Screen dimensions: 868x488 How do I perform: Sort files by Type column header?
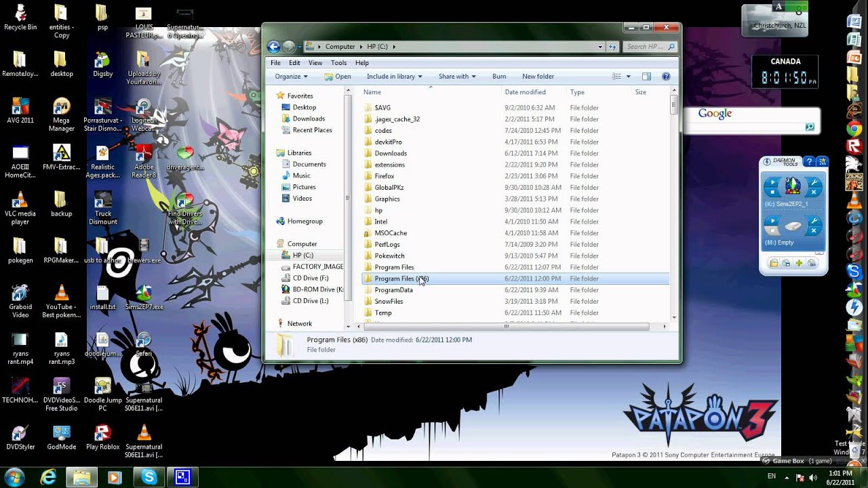click(599, 92)
